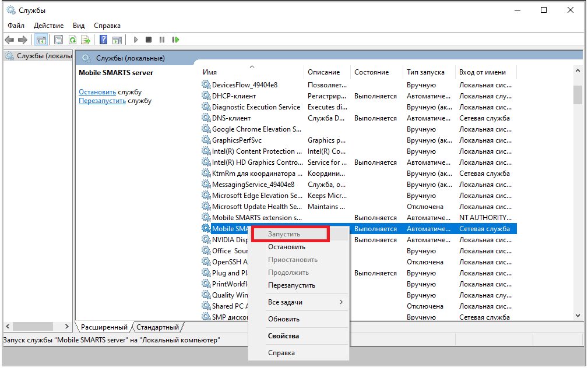Click left pane scroll right arrow

tap(67, 327)
